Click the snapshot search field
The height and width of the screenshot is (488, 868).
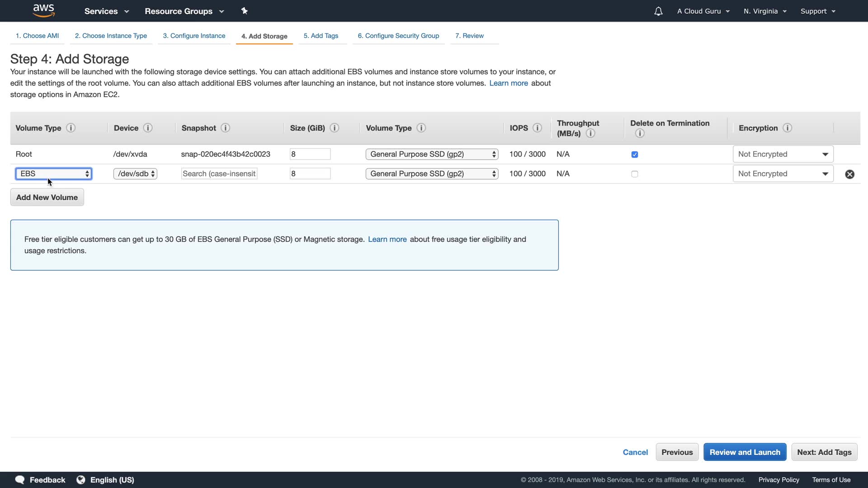(219, 174)
